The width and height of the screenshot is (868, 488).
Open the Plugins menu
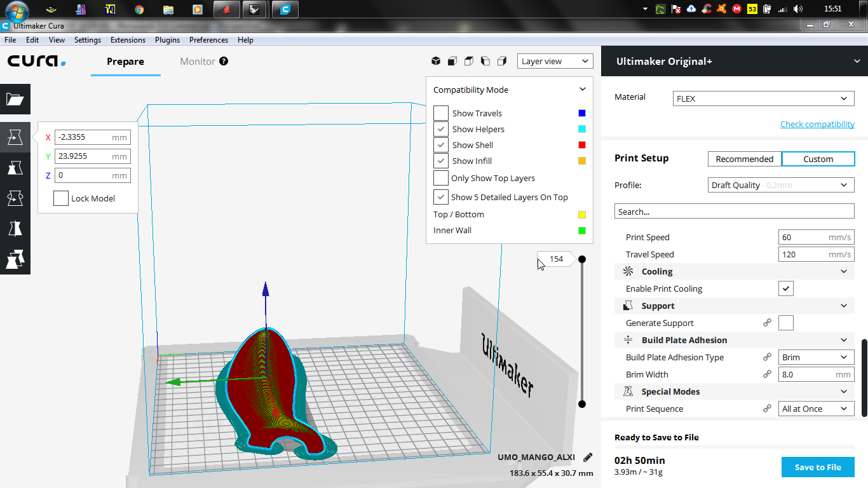pyautogui.click(x=168, y=39)
